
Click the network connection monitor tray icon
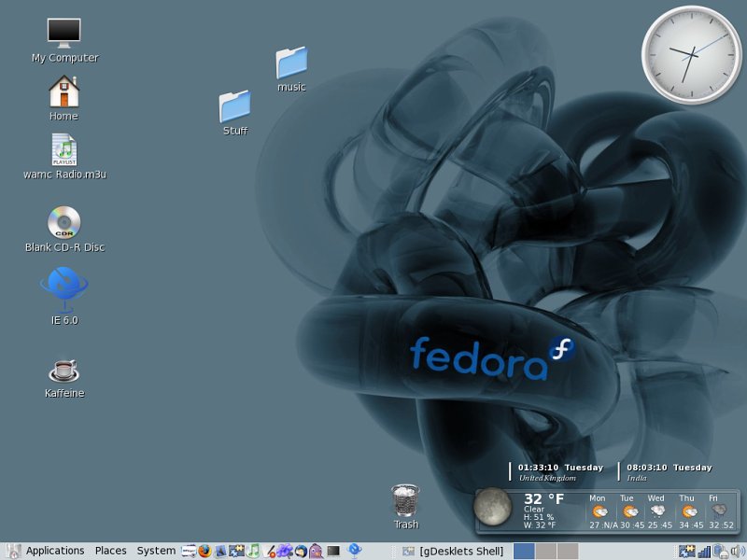click(x=720, y=551)
